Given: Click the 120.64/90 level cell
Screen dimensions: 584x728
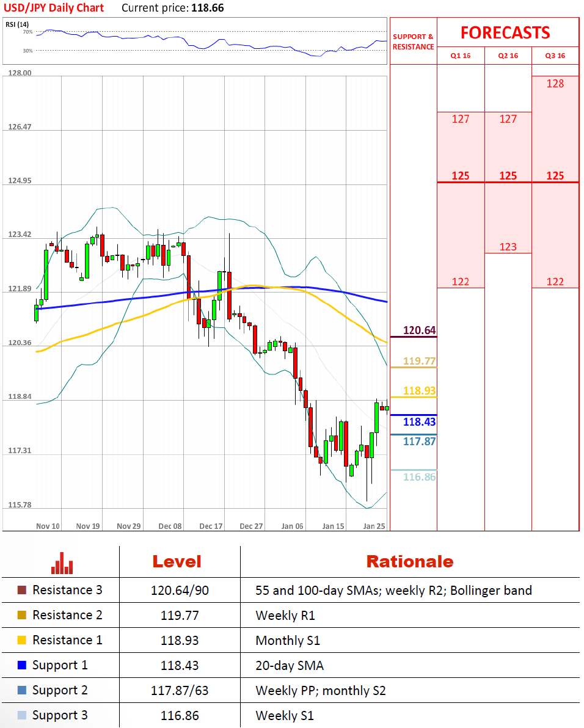Looking at the screenshot, I should [x=180, y=591].
